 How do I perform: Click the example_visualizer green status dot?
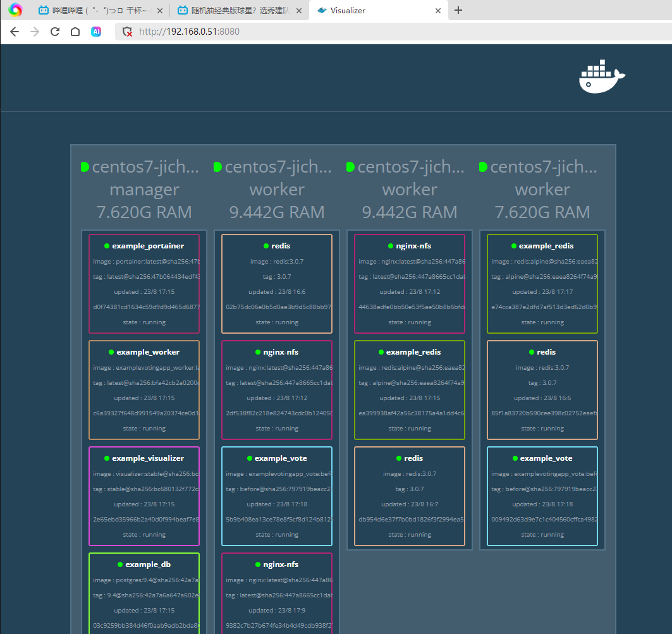click(107, 459)
